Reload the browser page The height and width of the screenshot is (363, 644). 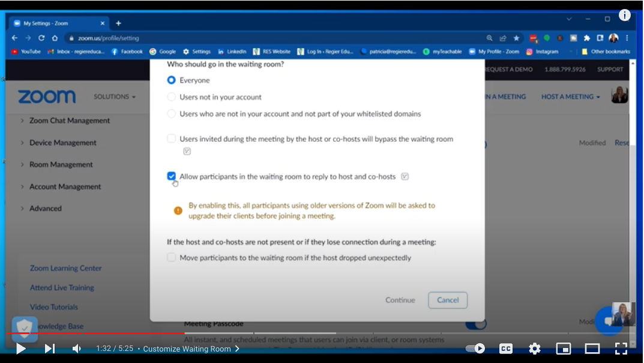click(x=41, y=38)
